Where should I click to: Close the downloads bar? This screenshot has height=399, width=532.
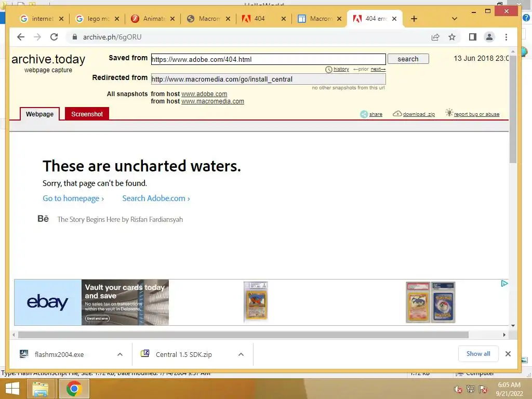coord(508,354)
